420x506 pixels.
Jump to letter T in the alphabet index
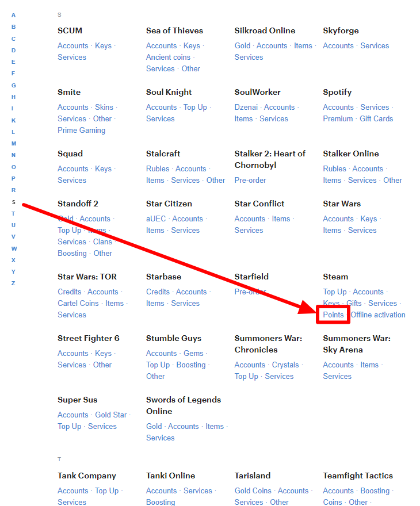[x=13, y=214]
